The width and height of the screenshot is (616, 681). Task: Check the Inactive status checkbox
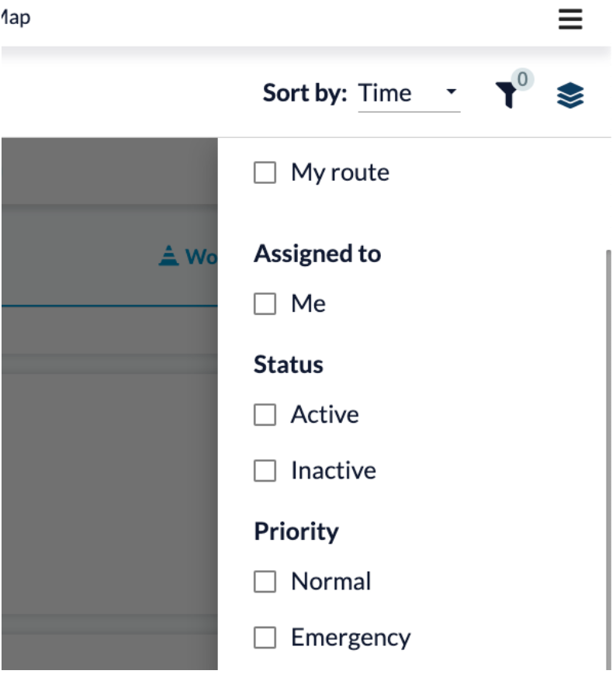pyautogui.click(x=265, y=469)
